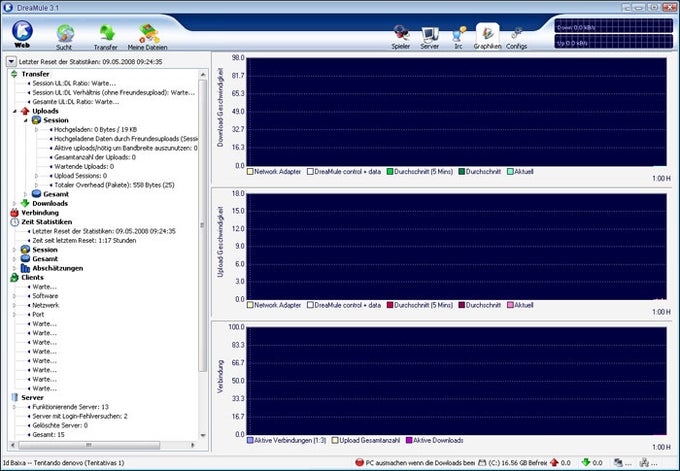This screenshot has width=680, height=471.
Task: Click the Upload Gesamtanzahl legend swatch
Action: click(x=335, y=440)
